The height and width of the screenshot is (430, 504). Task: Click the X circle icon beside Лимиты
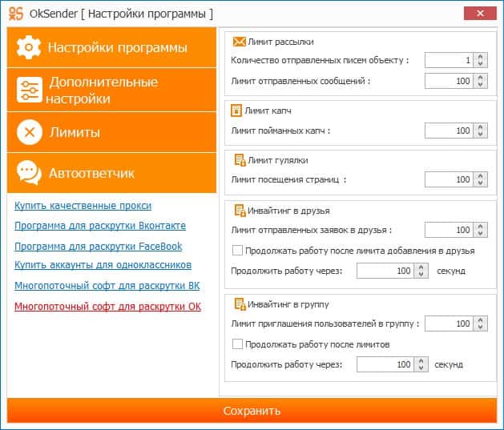click(29, 132)
